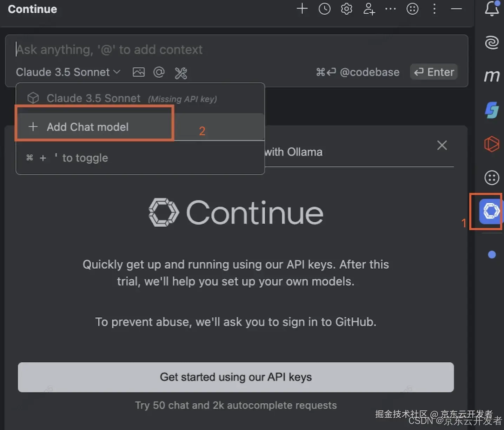Screen dimensions: 504x430
Task: Switch to the 'with Ollama' tab
Action: click(x=293, y=152)
